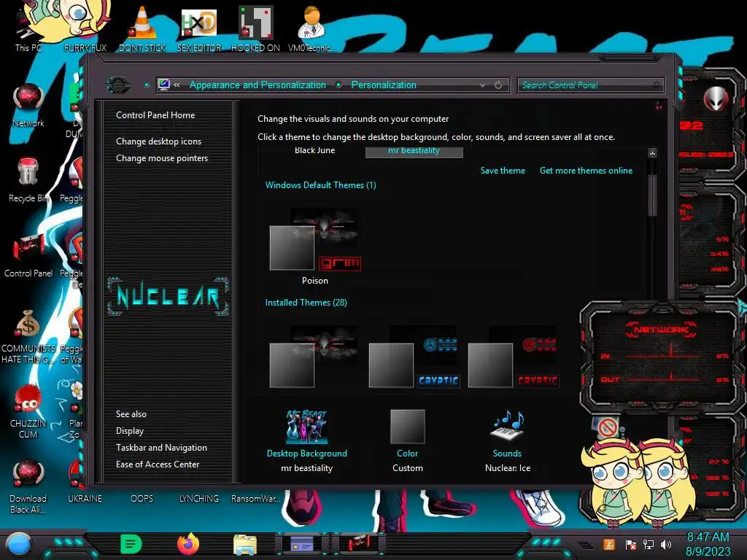The width and height of the screenshot is (747, 560).
Task: Select the red Cryptic installed theme
Action: point(513,357)
